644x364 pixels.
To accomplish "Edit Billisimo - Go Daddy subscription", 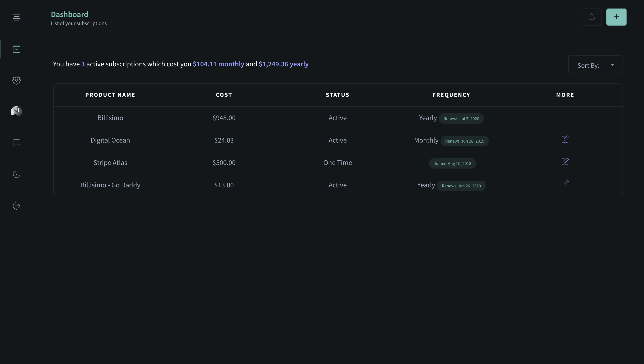I will 565,184.
